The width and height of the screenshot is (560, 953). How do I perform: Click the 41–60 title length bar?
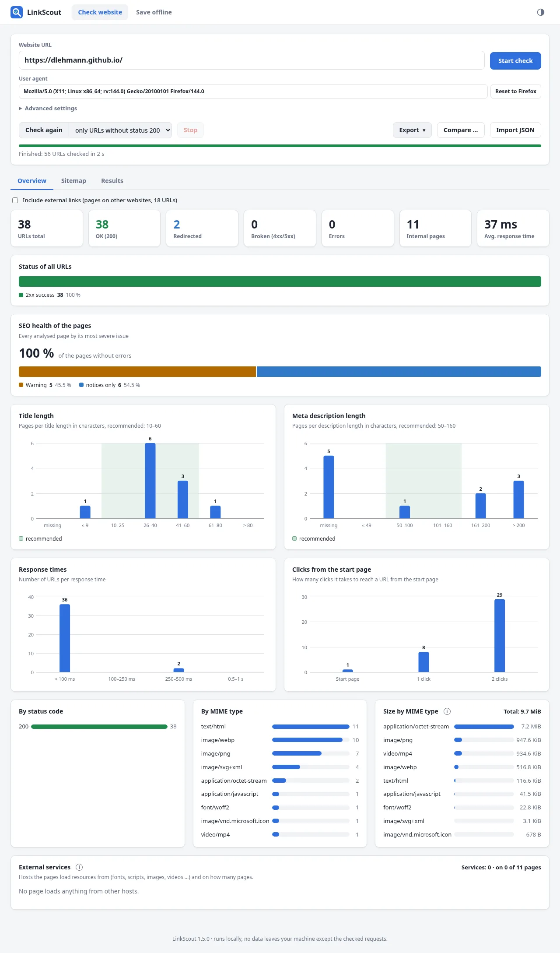coord(183,499)
